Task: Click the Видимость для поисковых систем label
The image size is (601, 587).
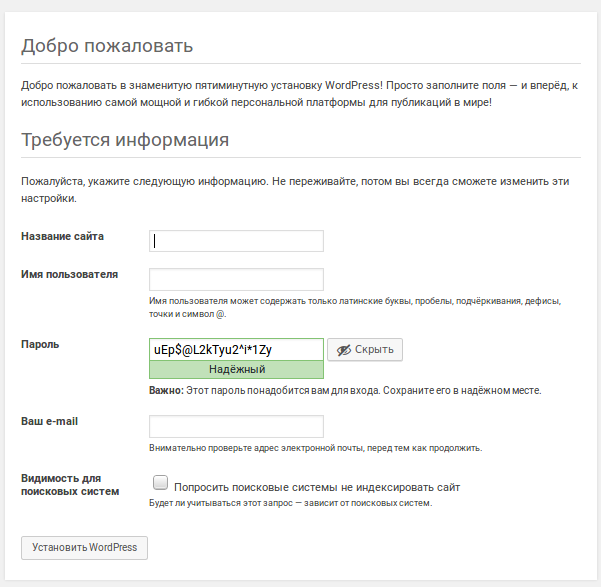Action: click(x=70, y=485)
